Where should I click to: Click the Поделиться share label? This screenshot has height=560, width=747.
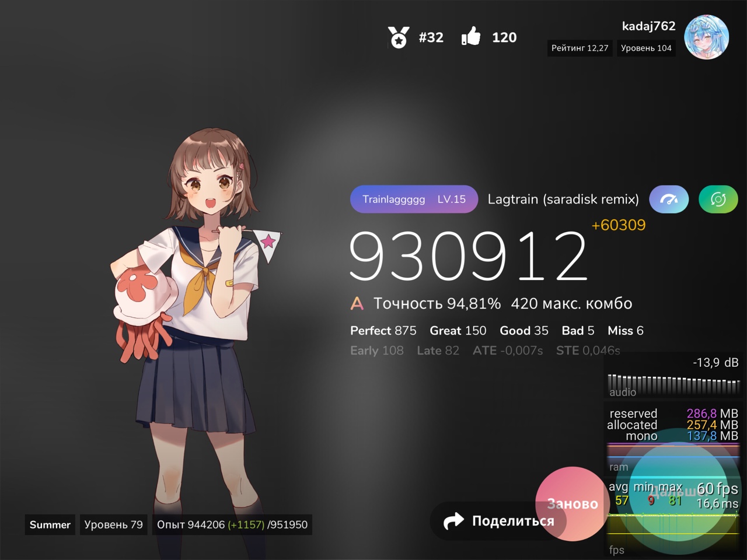point(513,521)
